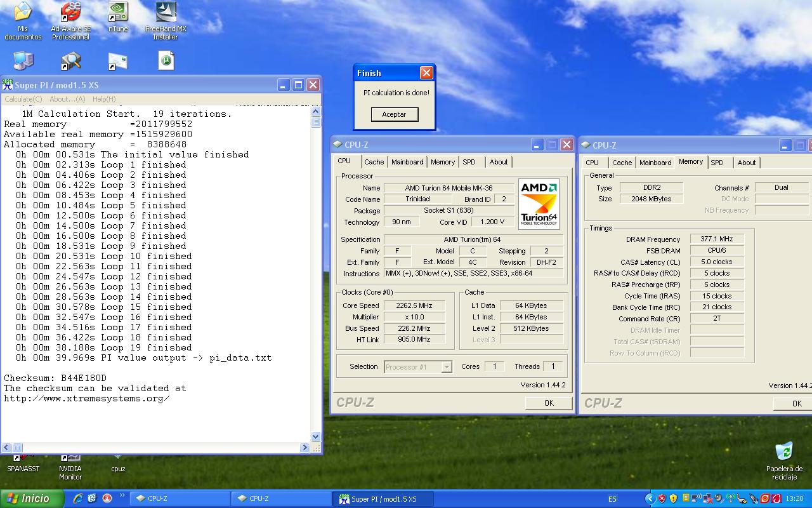The image size is (812, 508).
Task: Click the 'Loop 19 finished' line
Action: point(104,347)
